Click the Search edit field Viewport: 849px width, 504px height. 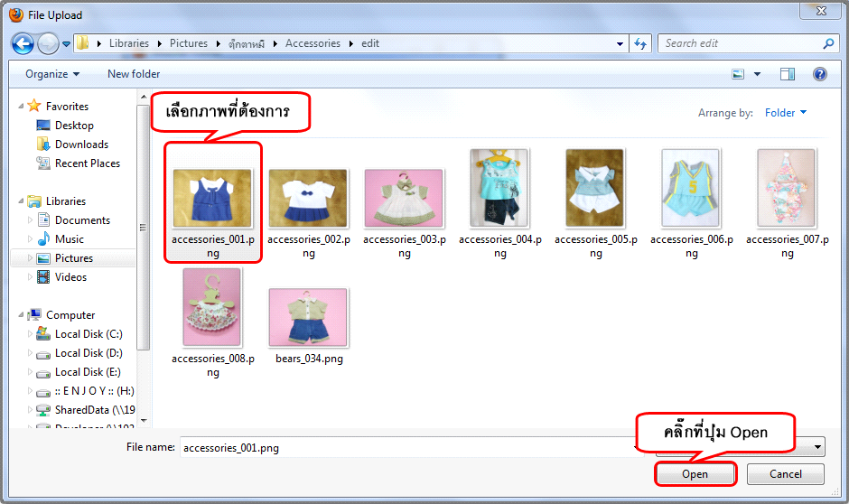coord(739,43)
